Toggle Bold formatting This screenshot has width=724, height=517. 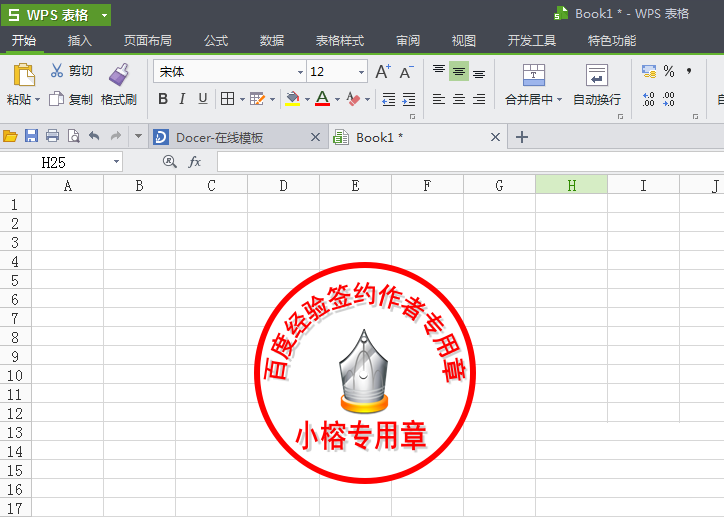point(163,99)
